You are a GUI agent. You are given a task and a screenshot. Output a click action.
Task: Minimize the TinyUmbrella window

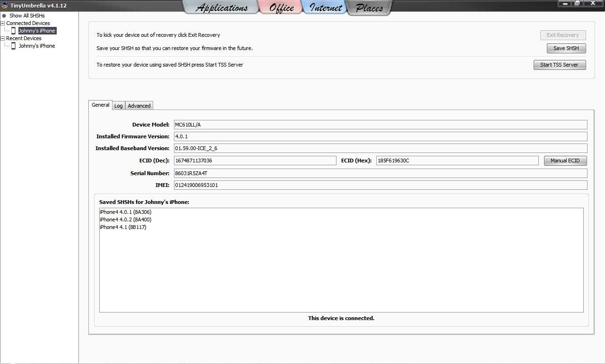point(565,3)
